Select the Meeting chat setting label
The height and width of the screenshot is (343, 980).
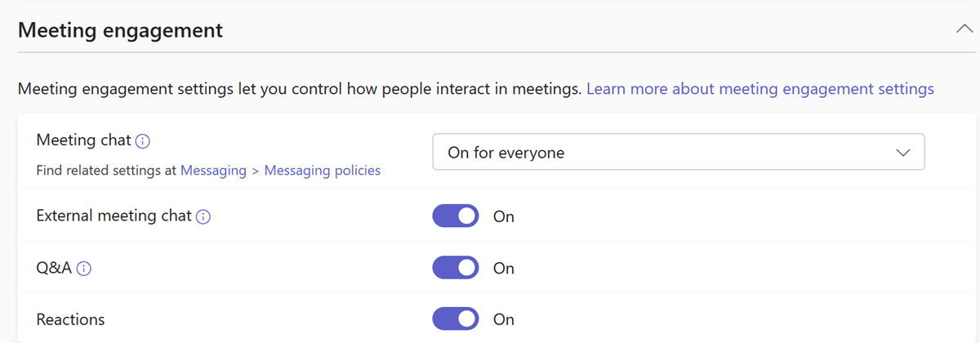click(x=84, y=140)
